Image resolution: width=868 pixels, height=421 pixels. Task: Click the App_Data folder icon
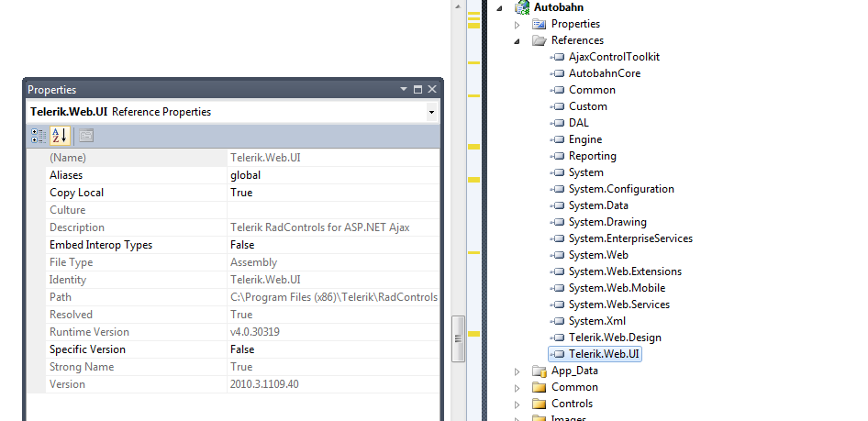(540, 371)
